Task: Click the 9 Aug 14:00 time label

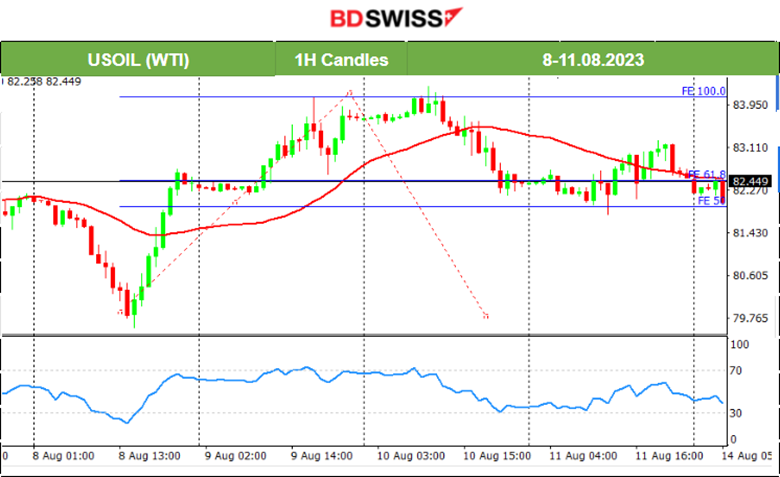Action: tap(321, 456)
